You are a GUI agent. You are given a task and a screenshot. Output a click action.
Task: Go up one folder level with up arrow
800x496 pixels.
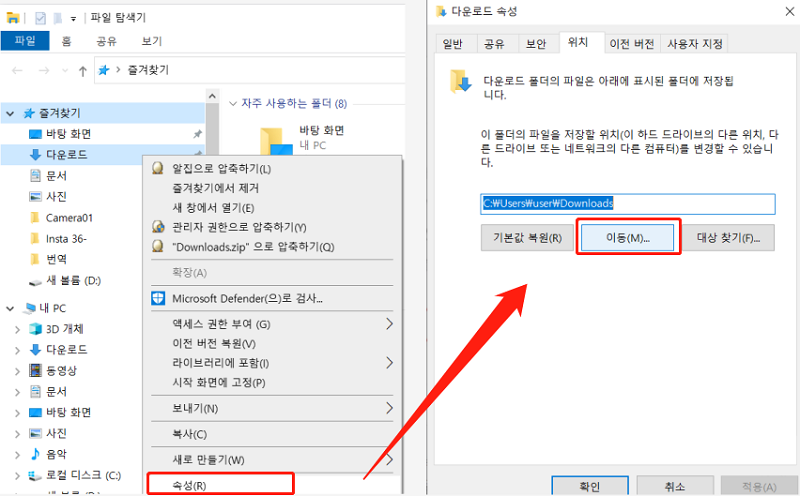pyautogui.click(x=83, y=71)
